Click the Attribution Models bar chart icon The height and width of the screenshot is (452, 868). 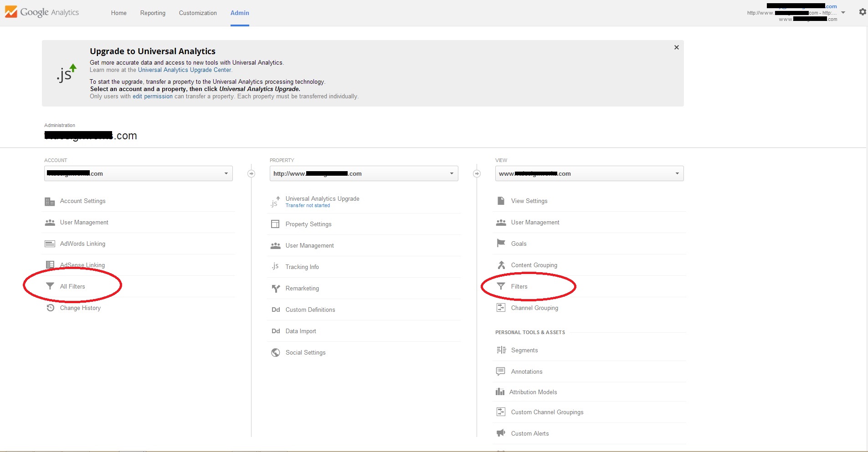point(500,392)
